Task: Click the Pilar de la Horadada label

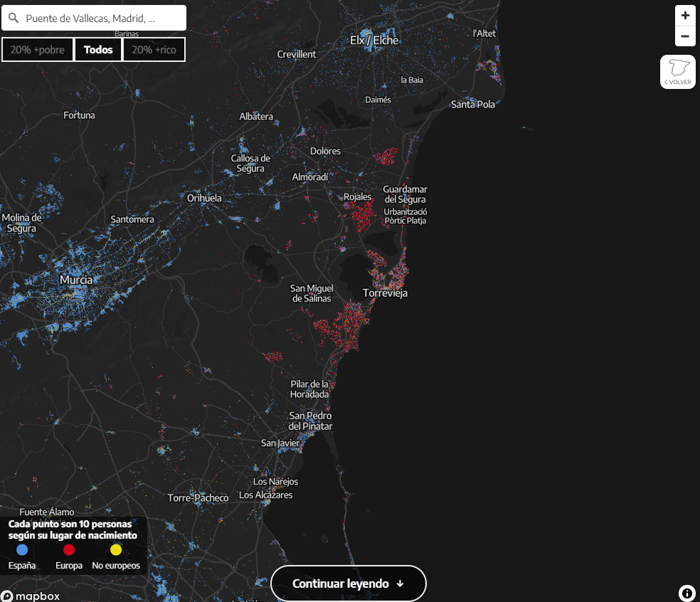Action: (309, 389)
